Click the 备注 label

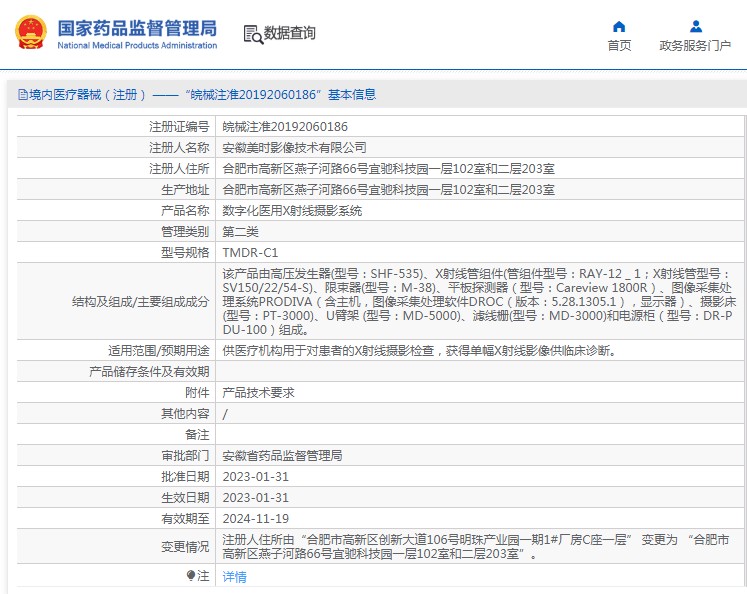197,434
